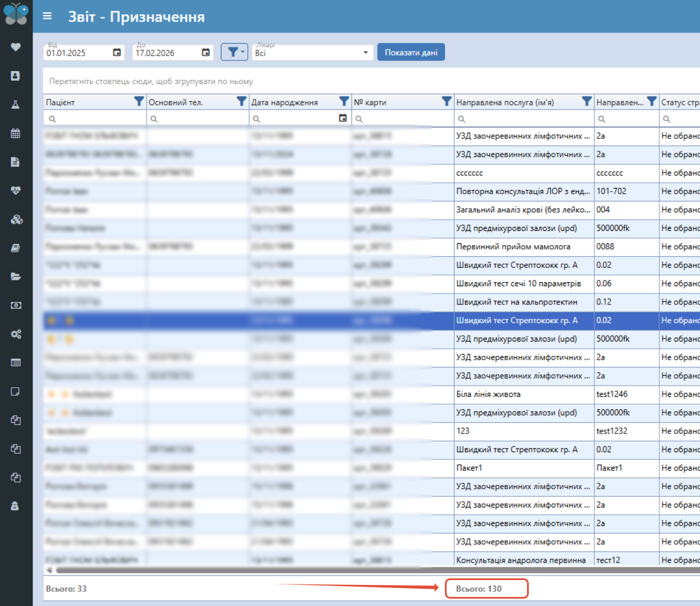Open the gears settings sidebar icon

point(16,334)
